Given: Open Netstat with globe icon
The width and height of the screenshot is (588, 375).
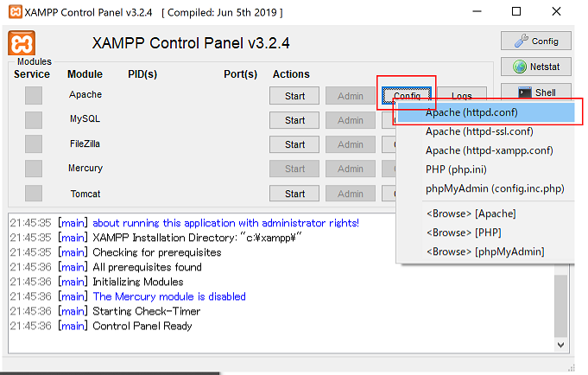Looking at the screenshot, I should tap(536, 67).
